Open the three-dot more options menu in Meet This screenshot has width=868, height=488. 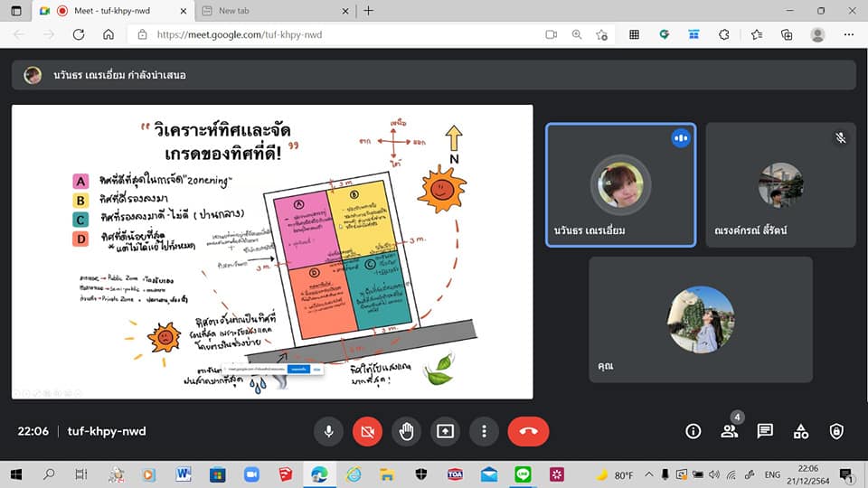484,431
